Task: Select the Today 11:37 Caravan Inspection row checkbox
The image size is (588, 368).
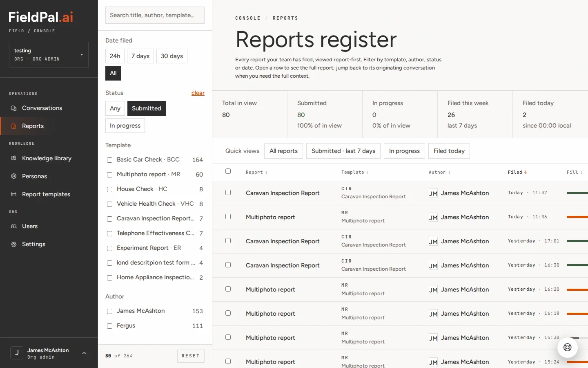Action: pyautogui.click(x=228, y=193)
